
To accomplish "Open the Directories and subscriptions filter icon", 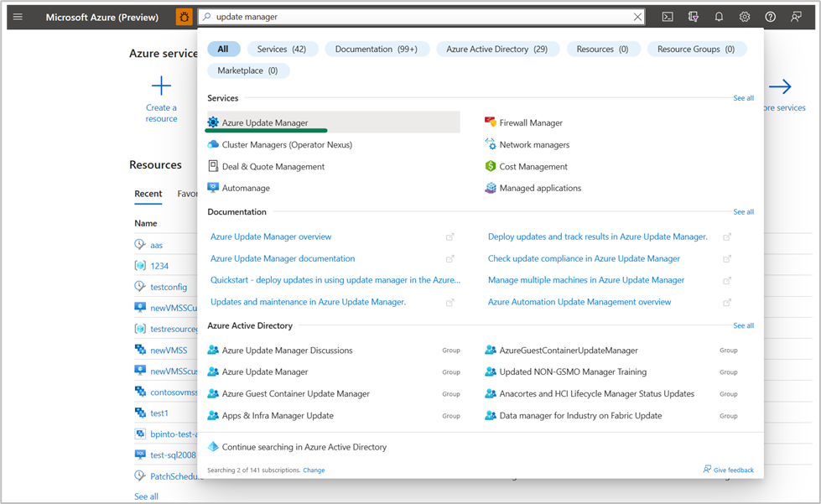I will tap(694, 17).
